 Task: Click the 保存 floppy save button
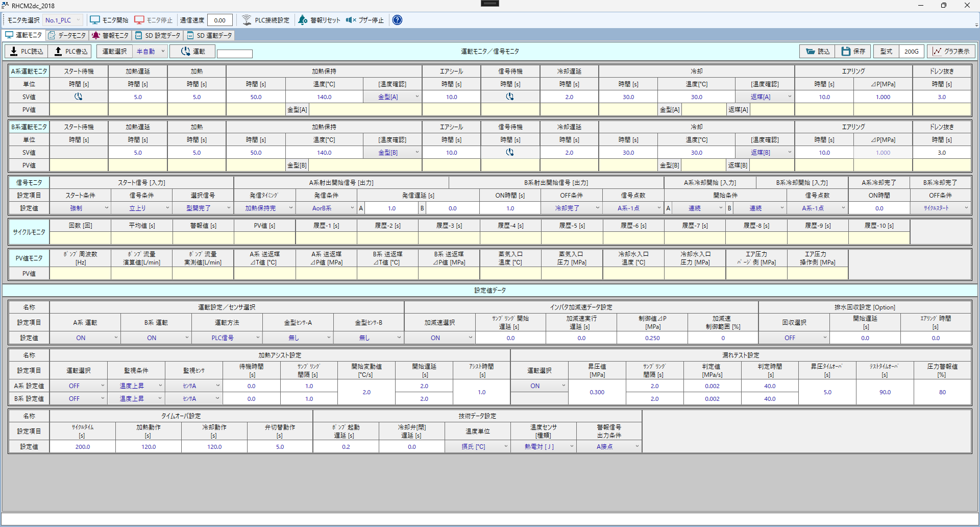coord(853,52)
